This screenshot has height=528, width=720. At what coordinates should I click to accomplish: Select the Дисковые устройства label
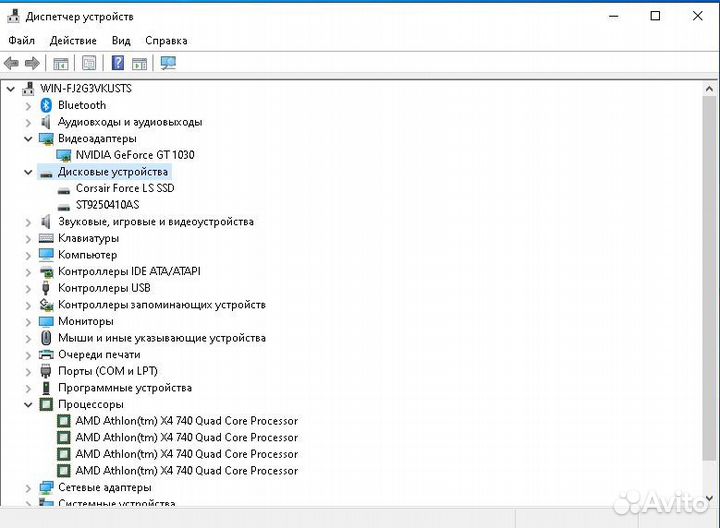click(x=113, y=172)
